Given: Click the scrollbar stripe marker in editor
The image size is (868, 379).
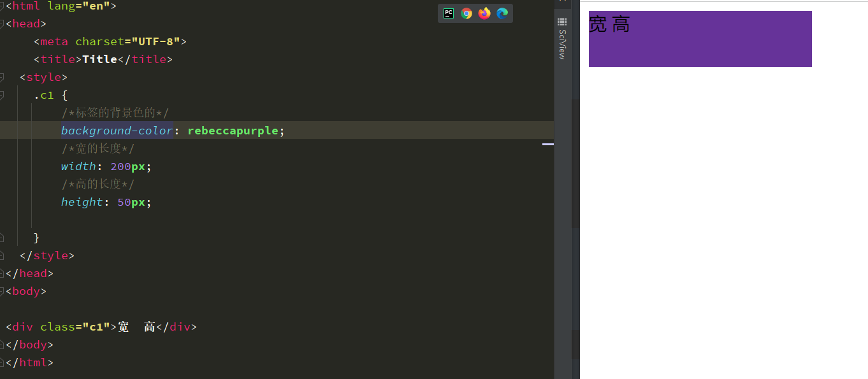Looking at the screenshot, I should coord(548,145).
